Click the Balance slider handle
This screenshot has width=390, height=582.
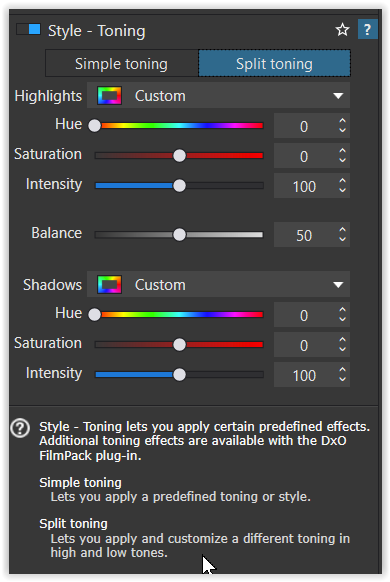(x=180, y=235)
